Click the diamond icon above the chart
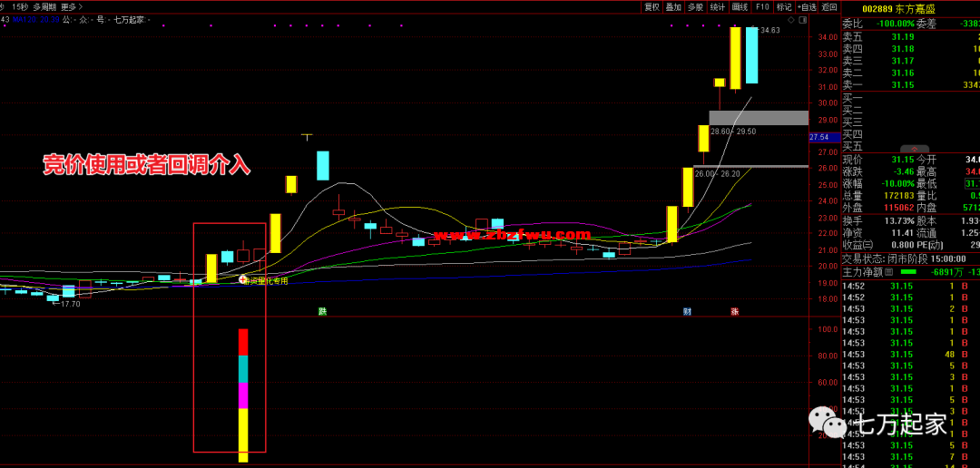This screenshot has width=980, height=468. tap(790, 20)
